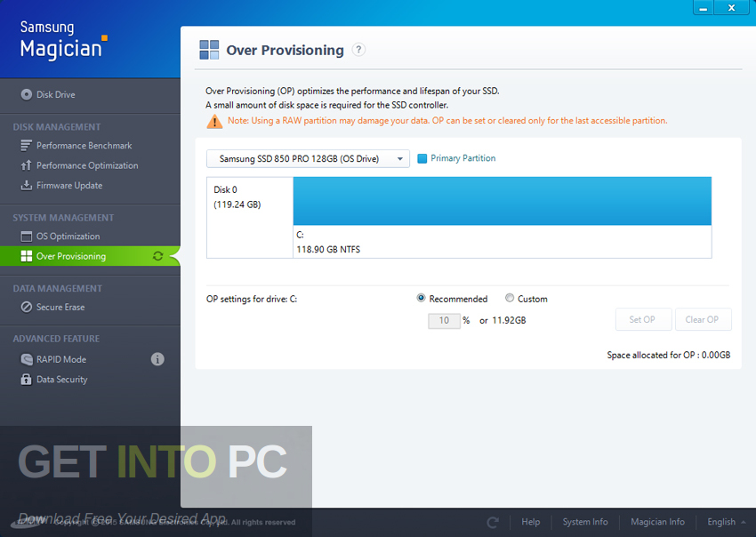Open Secure Erase section

60,307
